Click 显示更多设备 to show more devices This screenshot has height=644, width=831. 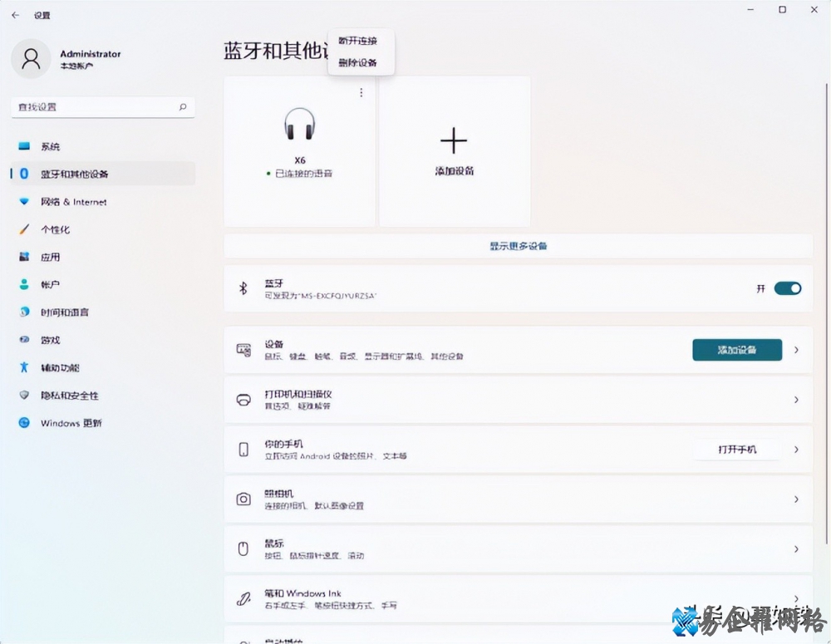pyautogui.click(x=518, y=246)
